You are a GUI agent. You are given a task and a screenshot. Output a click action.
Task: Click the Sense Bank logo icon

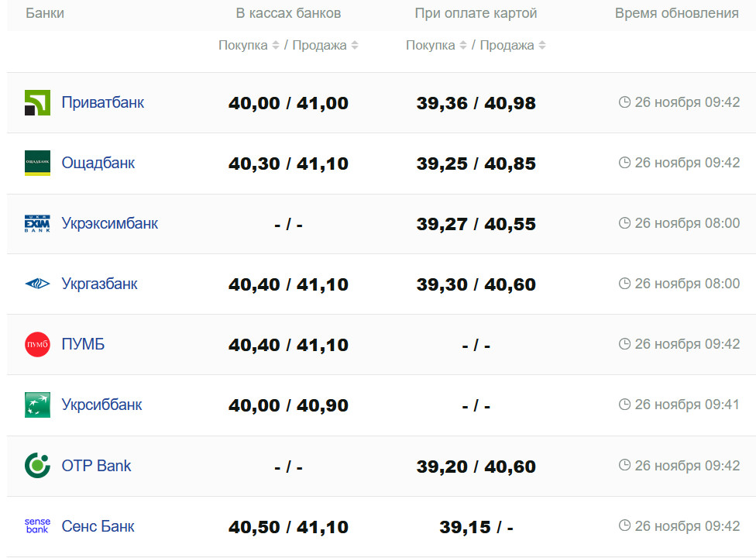[37, 526]
